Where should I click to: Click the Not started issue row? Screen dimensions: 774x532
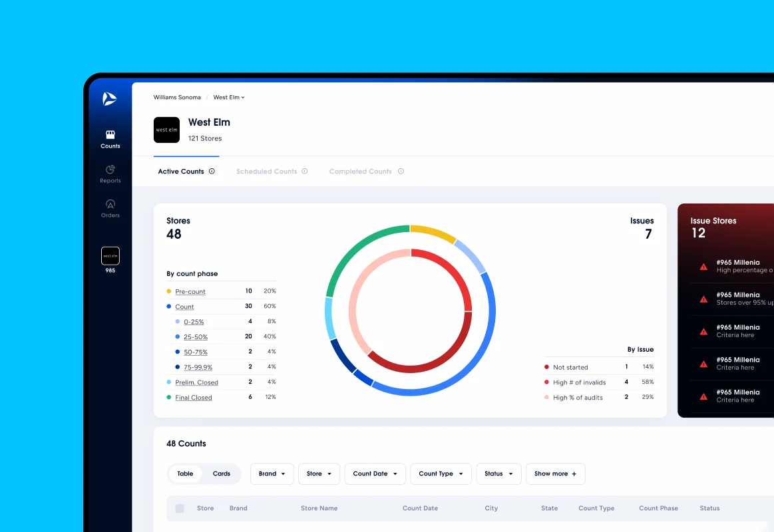coord(599,367)
